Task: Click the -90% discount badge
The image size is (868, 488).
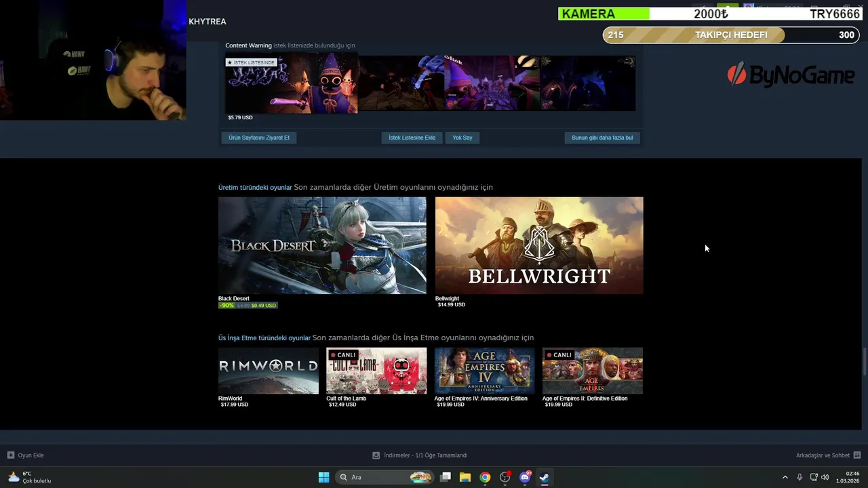Action: [226, 306]
